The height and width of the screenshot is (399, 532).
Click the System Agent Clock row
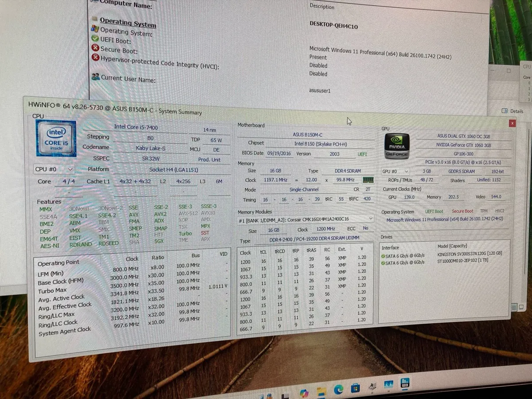pos(133,326)
